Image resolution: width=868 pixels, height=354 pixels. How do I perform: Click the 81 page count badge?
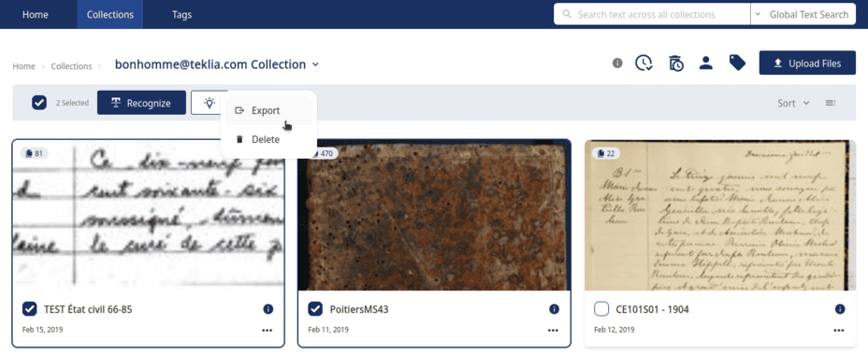[35, 153]
